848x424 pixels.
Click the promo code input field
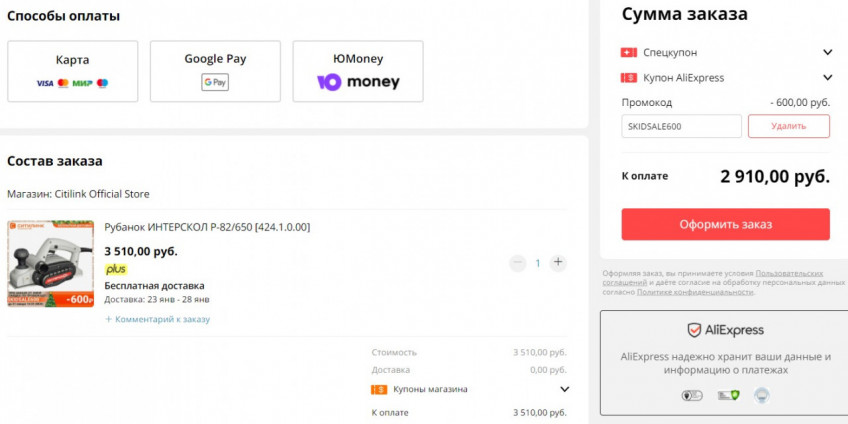point(681,126)
